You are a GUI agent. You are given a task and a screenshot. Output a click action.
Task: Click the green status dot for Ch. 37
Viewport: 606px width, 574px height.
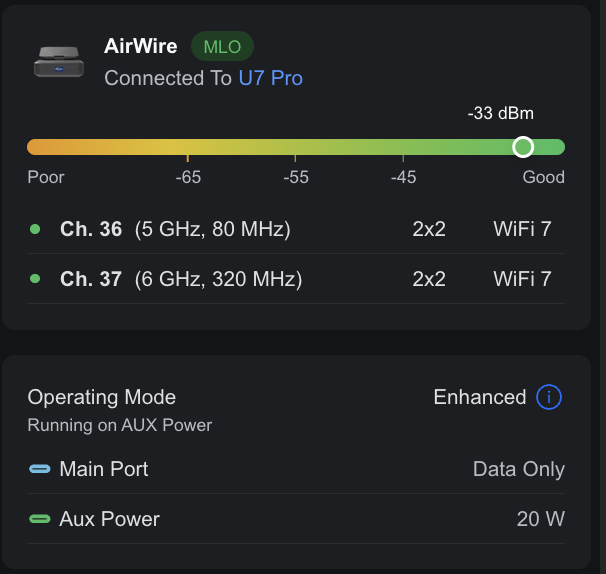pos(35,279)
